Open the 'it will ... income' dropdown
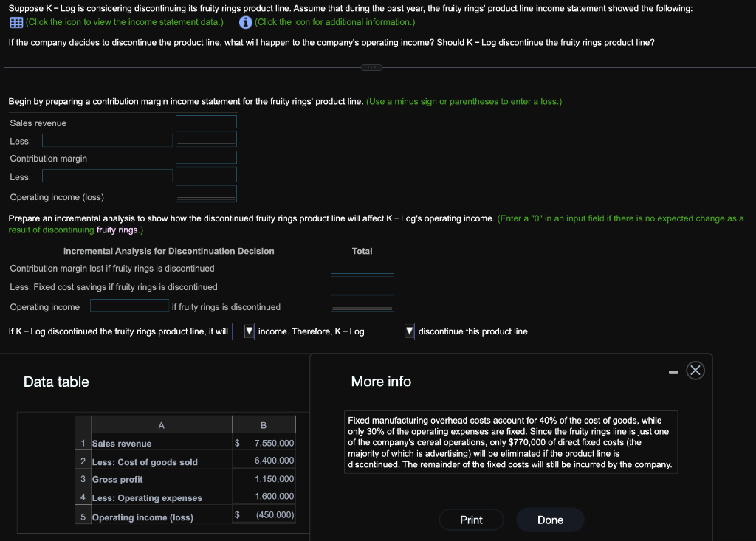Image resolution: width=756 pixels, height=541 pixels. 243,331
